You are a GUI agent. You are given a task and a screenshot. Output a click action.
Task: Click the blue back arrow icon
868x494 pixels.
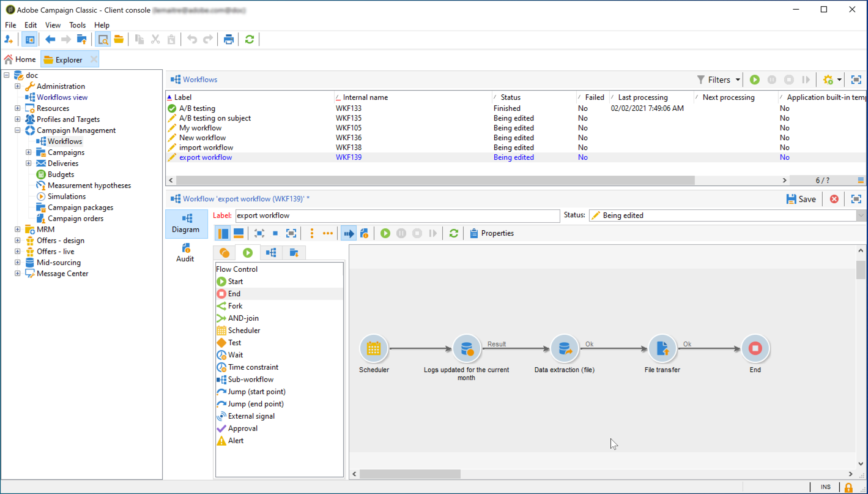pos(50,40)
